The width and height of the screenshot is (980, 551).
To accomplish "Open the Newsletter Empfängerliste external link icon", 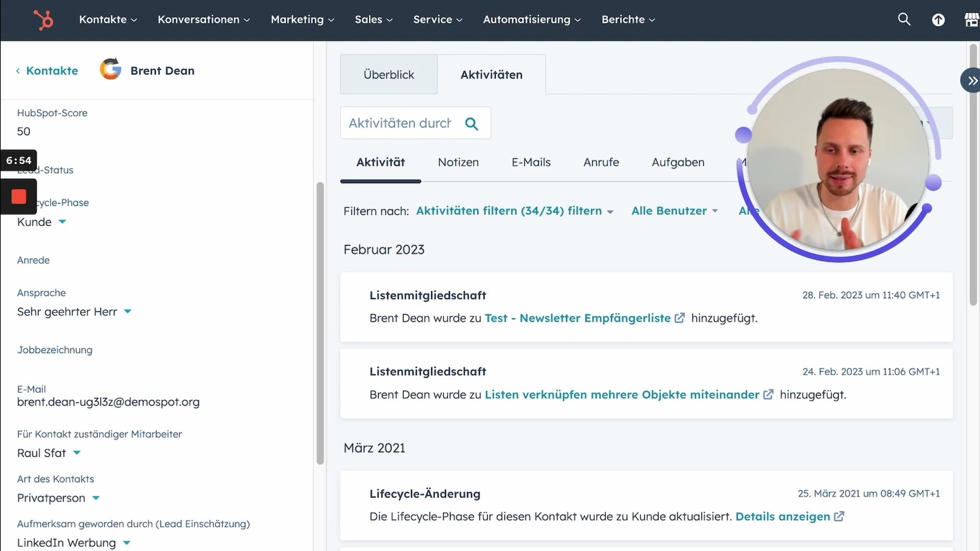I will coord(680,318).
